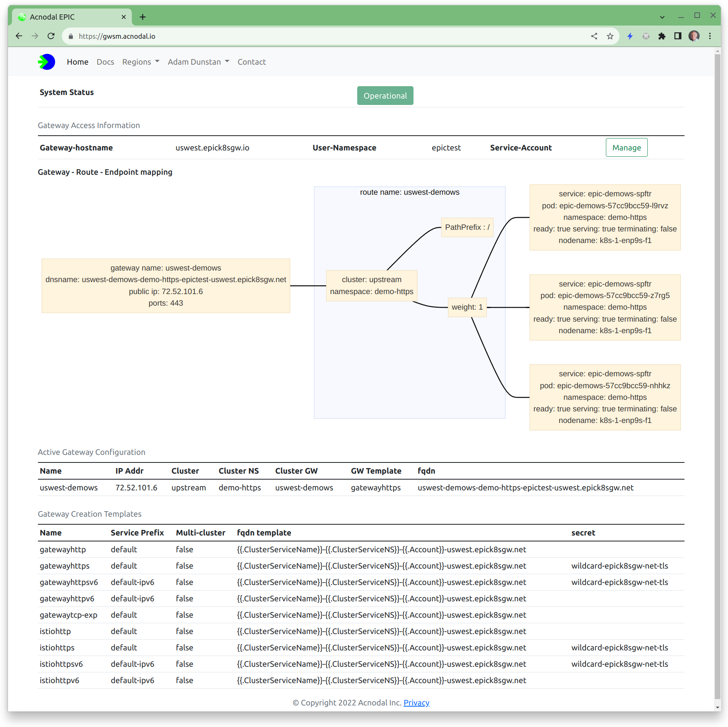
Task: Click IP address 72.52.101.6 in table
Action: [x=136, y=488]
